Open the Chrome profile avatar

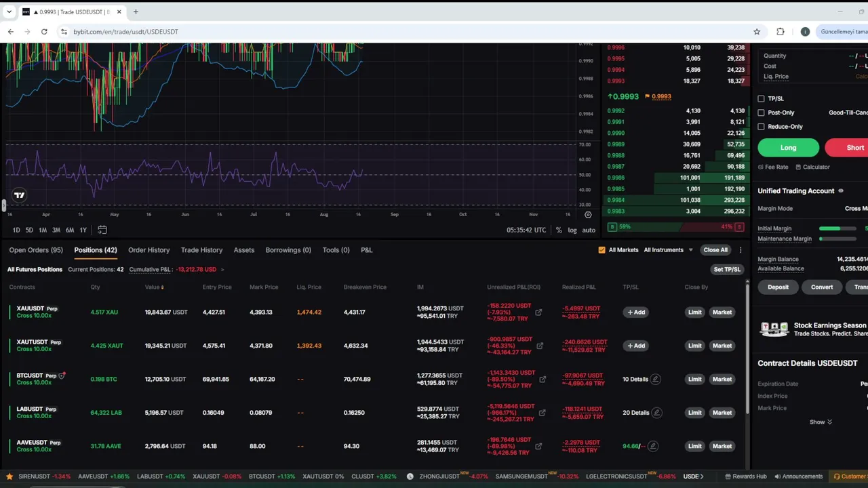click(x=805, y=32)
